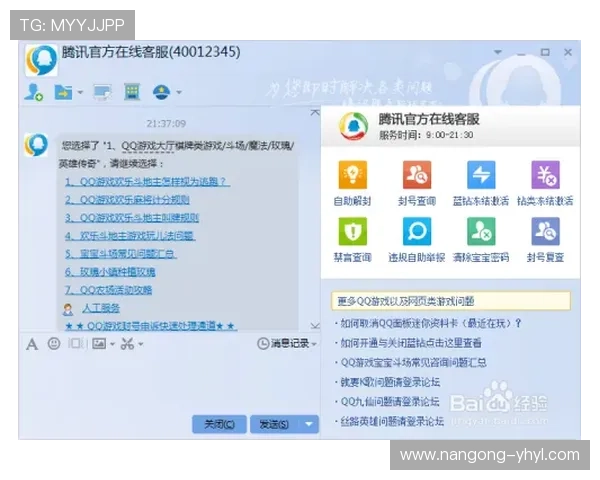This screenshot has height=480, width=600.
Task: Open QQ九仙问题请登录论坛 link
Action: click(390, 402)
